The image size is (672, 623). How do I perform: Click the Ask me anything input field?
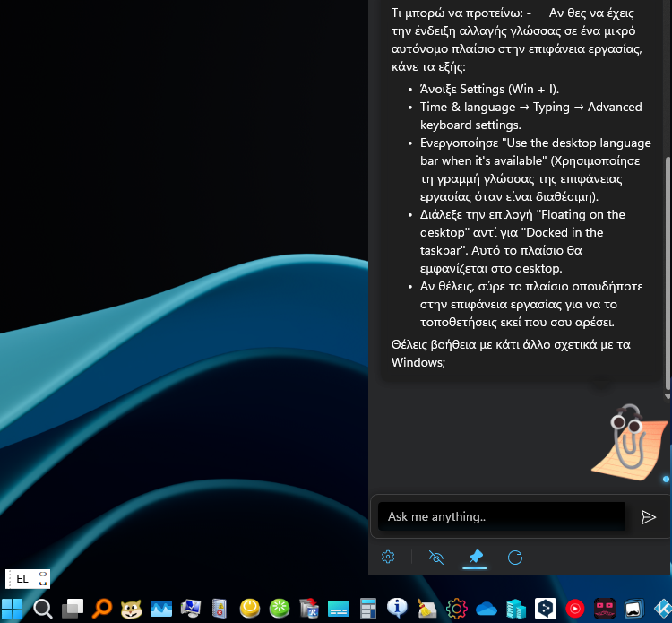pos(501,516)
